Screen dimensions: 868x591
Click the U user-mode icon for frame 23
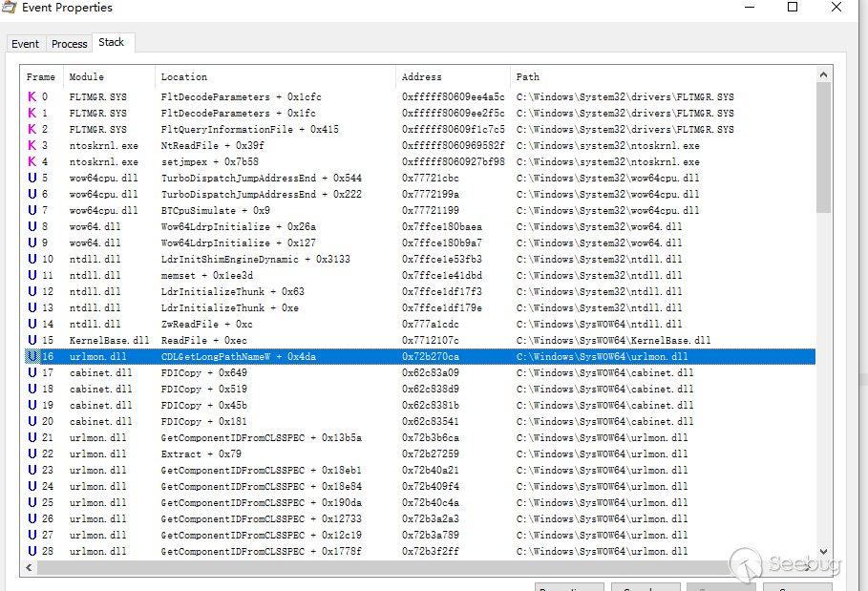(32, 470)
